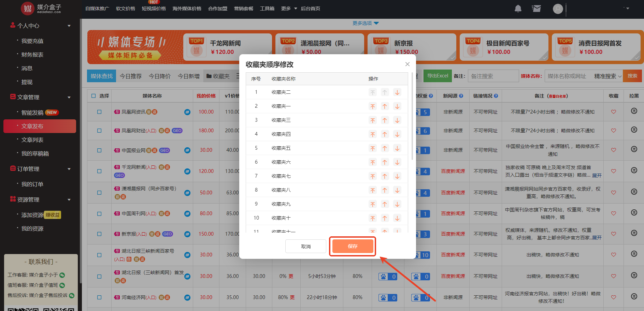This screenshot has width=644, height=311.
Task: Open the user avatar icon
Action: click(558, 9)
